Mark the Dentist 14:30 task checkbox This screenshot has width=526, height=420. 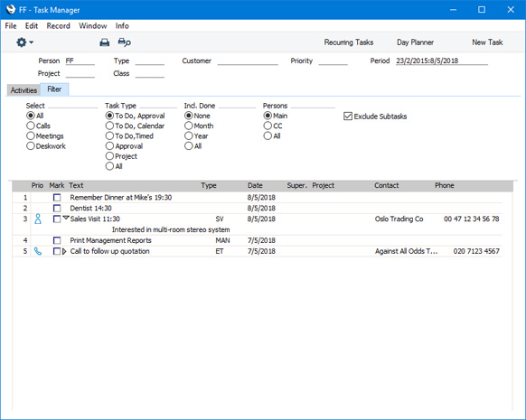click(57, 209)
